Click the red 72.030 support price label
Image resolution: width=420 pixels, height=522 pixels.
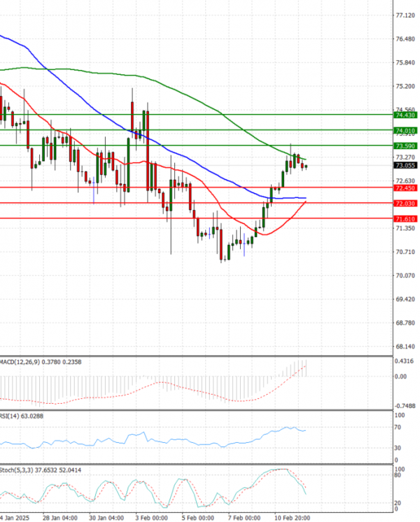click(x=405, y=204)
